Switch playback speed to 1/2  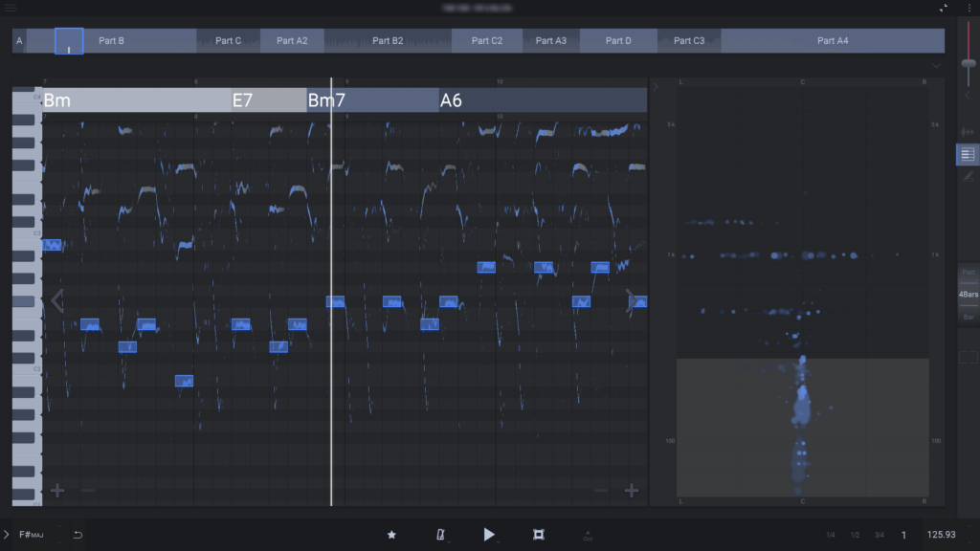(x=854, y=535)
